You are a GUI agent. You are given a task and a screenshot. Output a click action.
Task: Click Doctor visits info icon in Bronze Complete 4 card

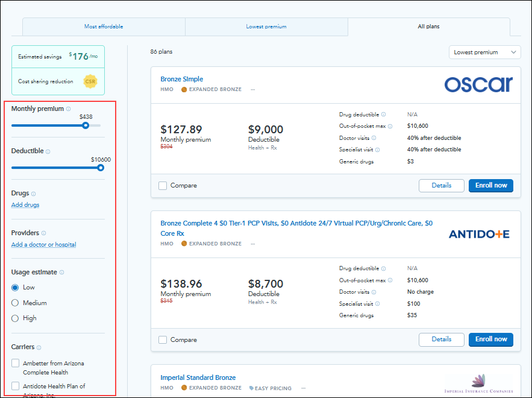tap(374, 292)
